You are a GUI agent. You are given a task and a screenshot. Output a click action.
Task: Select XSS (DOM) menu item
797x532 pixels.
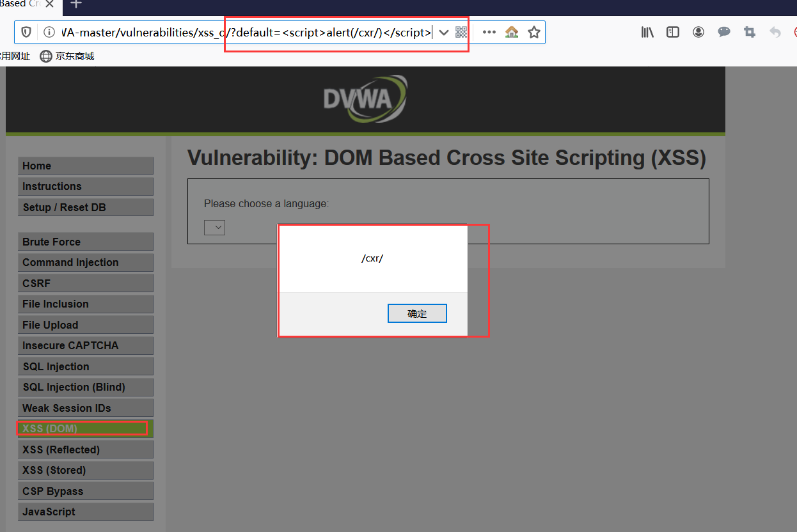(86, 428)
